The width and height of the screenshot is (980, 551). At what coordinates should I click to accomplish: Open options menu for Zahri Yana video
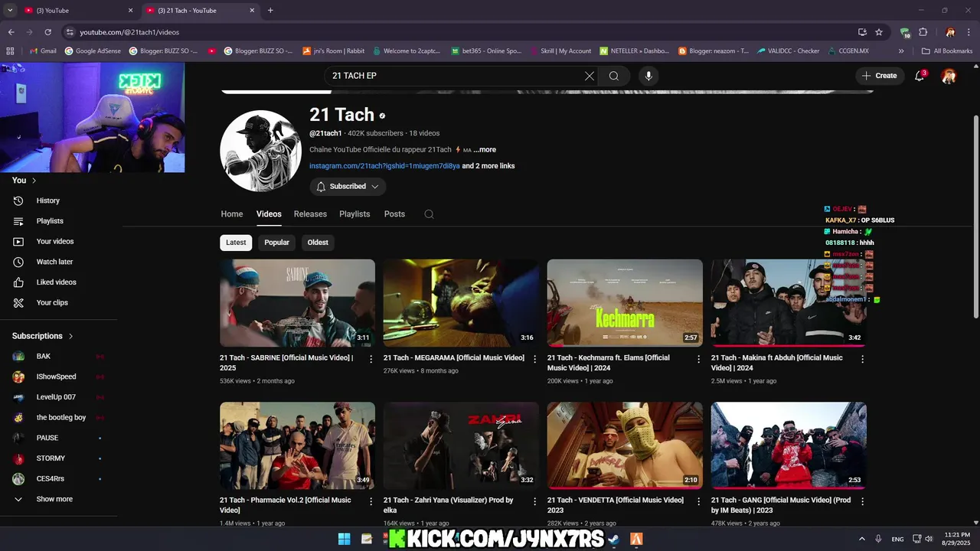(x=535, y=501)
